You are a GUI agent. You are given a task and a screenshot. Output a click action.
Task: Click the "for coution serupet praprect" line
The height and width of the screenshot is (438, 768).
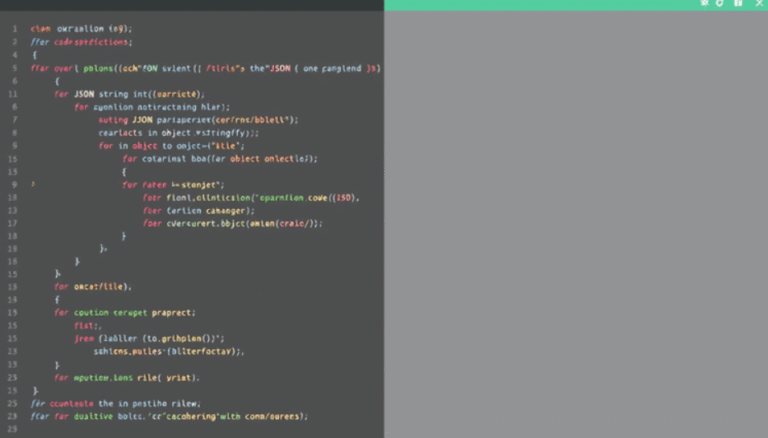[125, 312]
